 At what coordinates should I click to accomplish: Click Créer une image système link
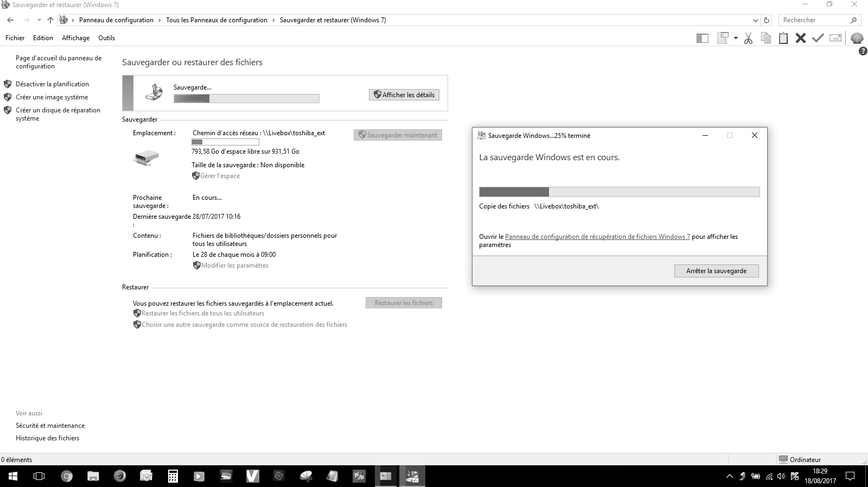coord(52,97)
